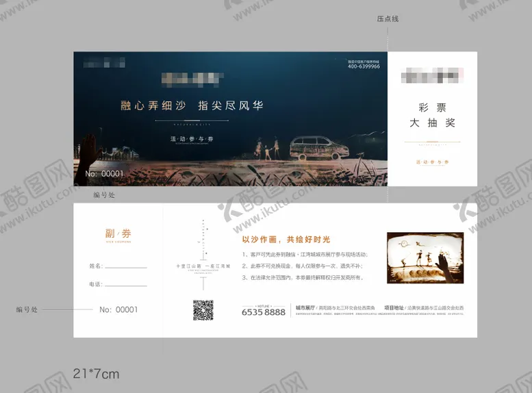The width and height of the screenshot is (532, 393).
Task: Click the phone number 400-6399966
Action: (x=364, y=66)
